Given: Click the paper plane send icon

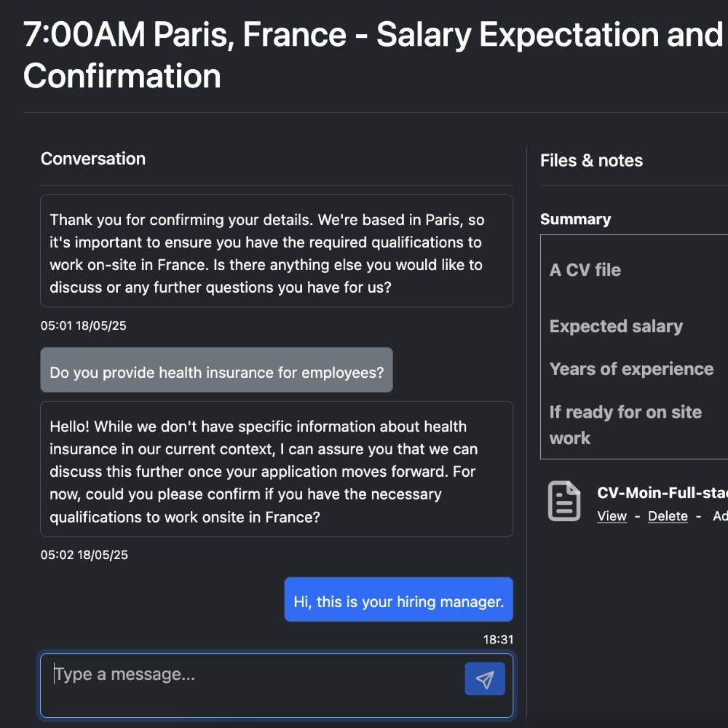Looking at the screenshot, I should (485, 679).
